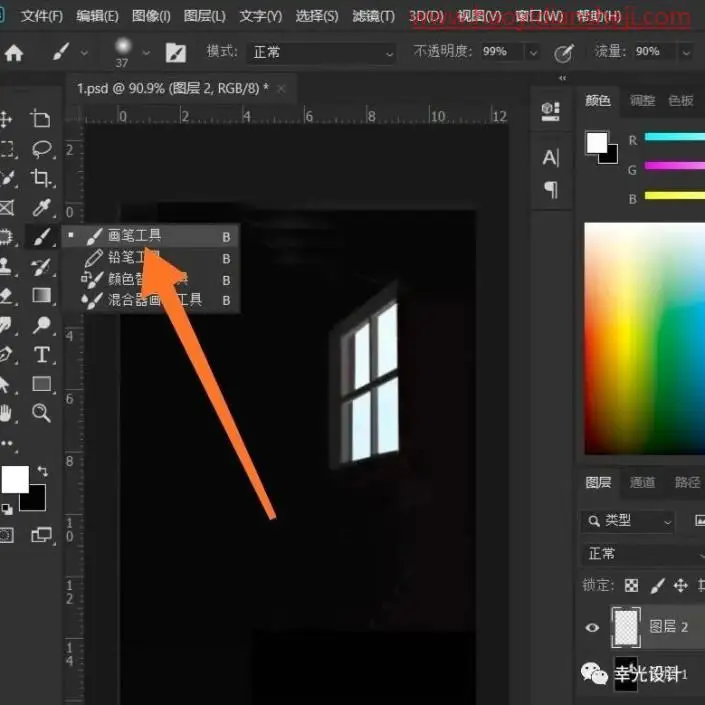Reset default foreground and background colors
This screenshot has width=705, height=705.
tap(7, 509)
